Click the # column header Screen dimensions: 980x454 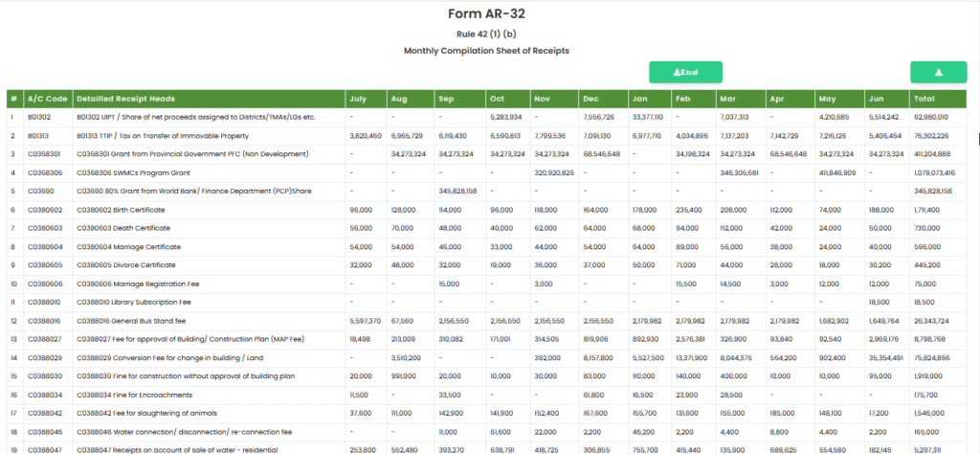[x=13, y=99]
